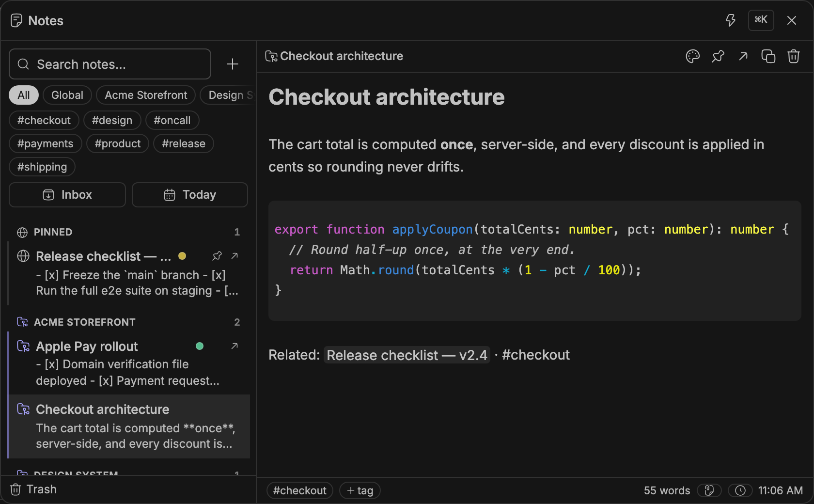Open the ⌘K command palette button
Viewport: 814px width, 504px height.
click(761, 20)
